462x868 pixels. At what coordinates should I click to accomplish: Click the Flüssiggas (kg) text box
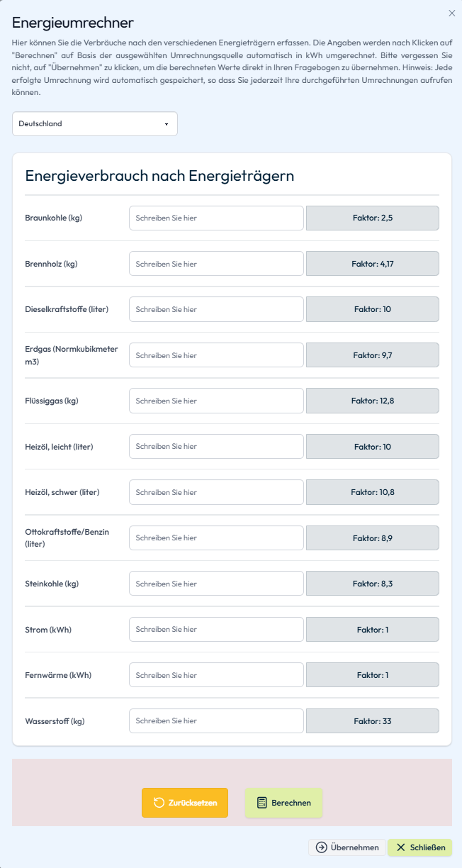(216, 401)
